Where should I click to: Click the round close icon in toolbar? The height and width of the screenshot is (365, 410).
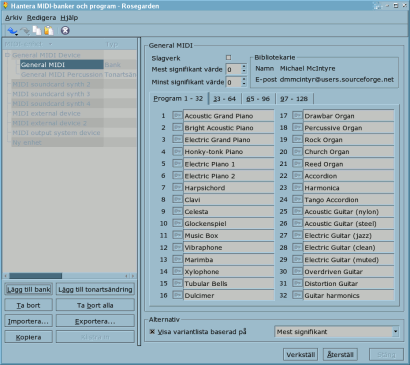coord(65,31)
